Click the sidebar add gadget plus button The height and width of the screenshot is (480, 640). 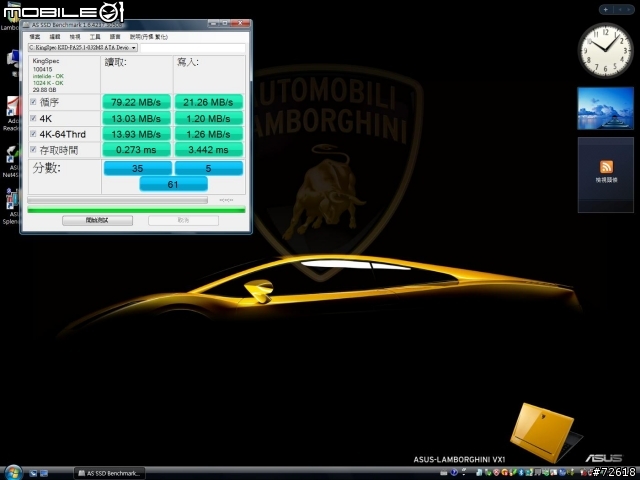tap(606, 9)
